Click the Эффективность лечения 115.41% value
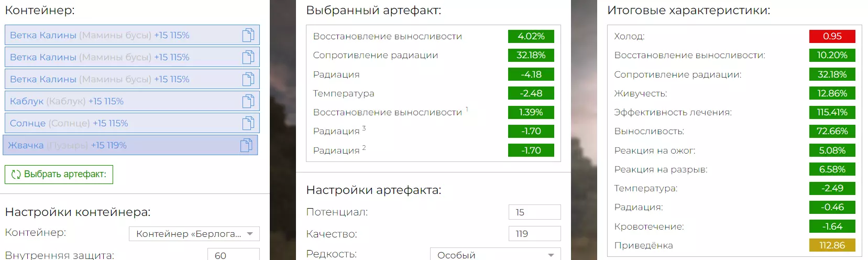 (x=832, y=112)
